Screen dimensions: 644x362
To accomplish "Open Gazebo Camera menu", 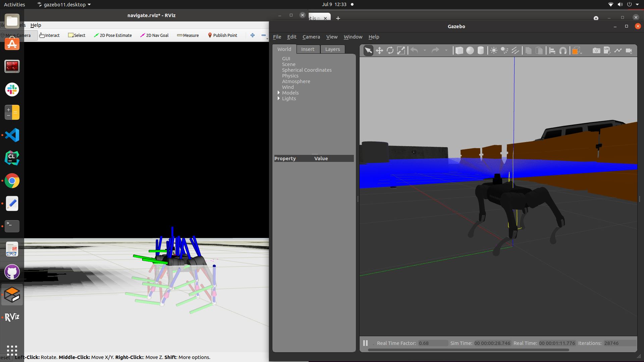I will (311, 37).
